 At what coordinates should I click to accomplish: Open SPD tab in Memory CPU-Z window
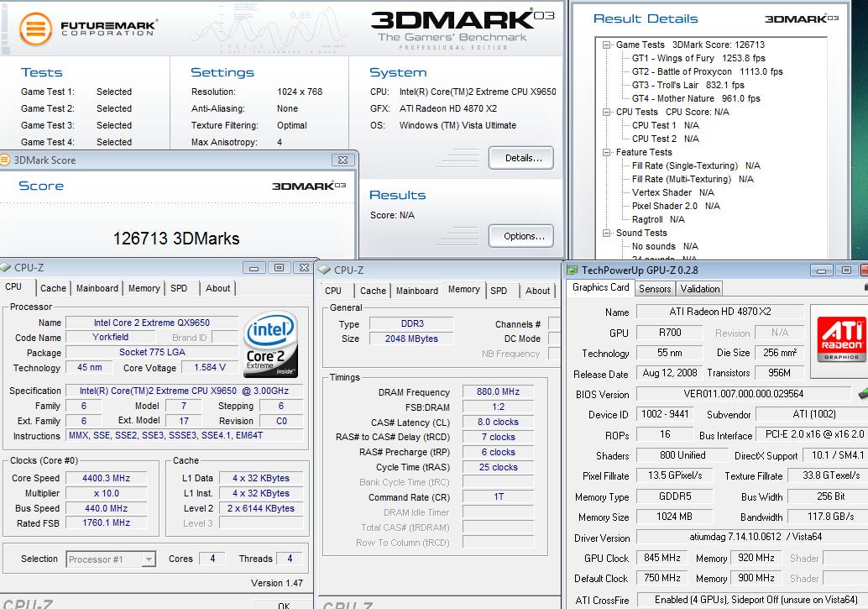pos(499,291)
